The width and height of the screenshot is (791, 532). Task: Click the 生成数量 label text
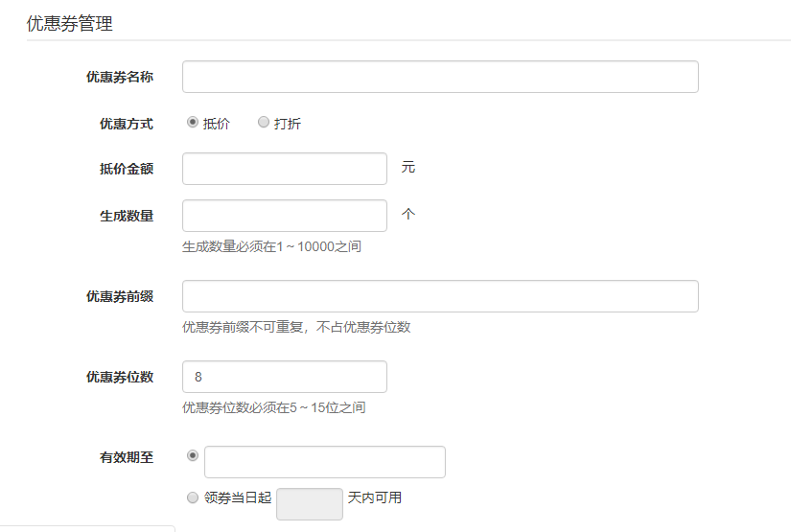click(127, 216)
